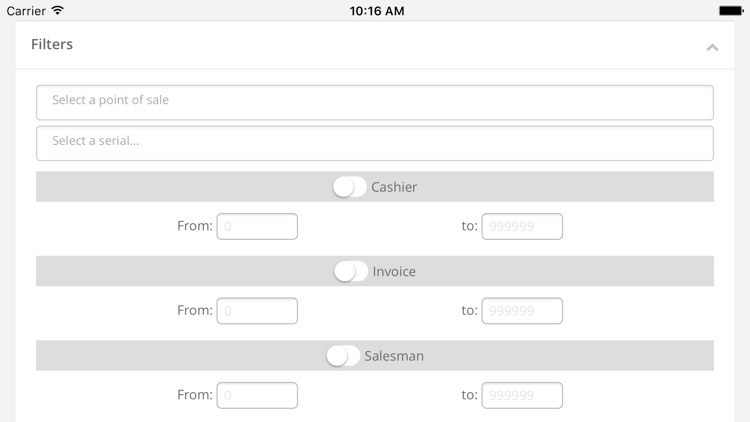Tap the Cashier section label
The height and width of the screenshot is (422, 750).
pos(394,187)
